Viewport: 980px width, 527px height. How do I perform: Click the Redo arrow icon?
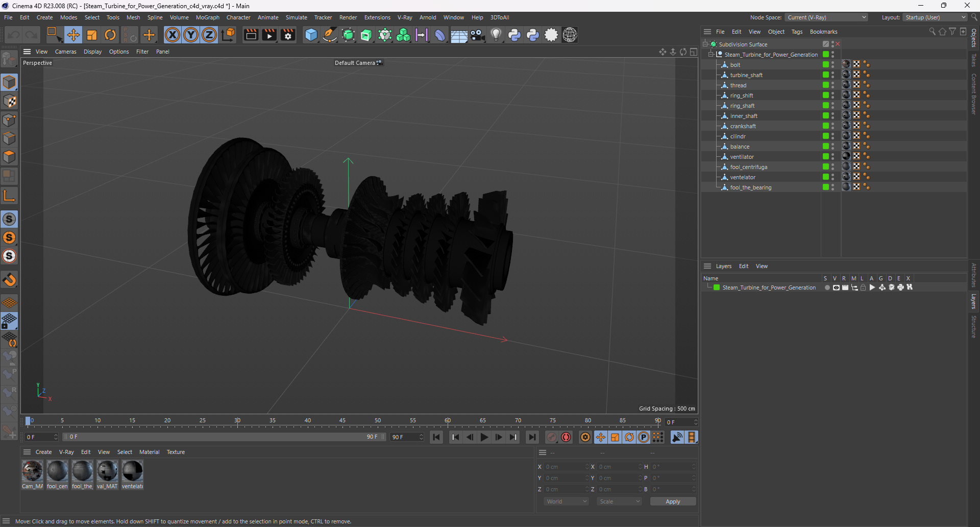(x=32, y=35)
